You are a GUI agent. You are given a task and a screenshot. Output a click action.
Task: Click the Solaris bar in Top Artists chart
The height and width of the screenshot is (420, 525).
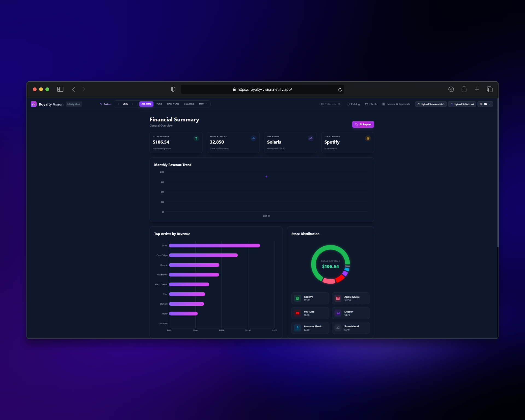point(215,246)
